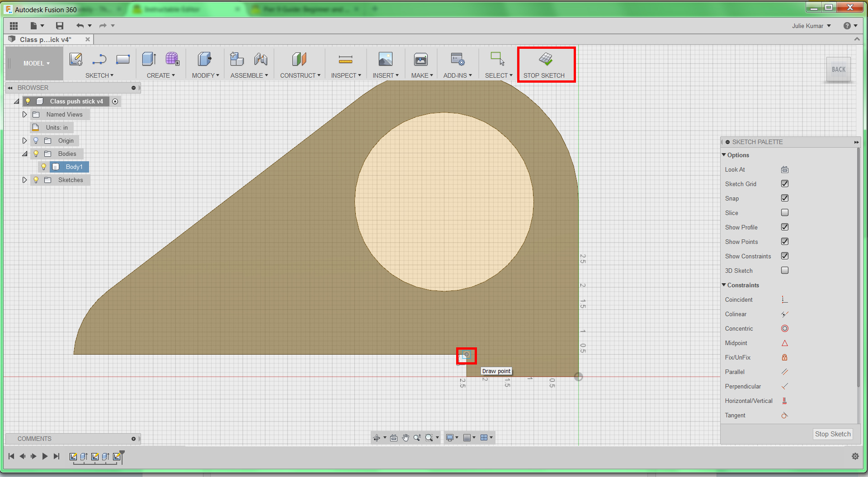Apply the Fix/UnFix constraint
The height and width of the screenshot is (477, 868).
[x=785, y=358]
